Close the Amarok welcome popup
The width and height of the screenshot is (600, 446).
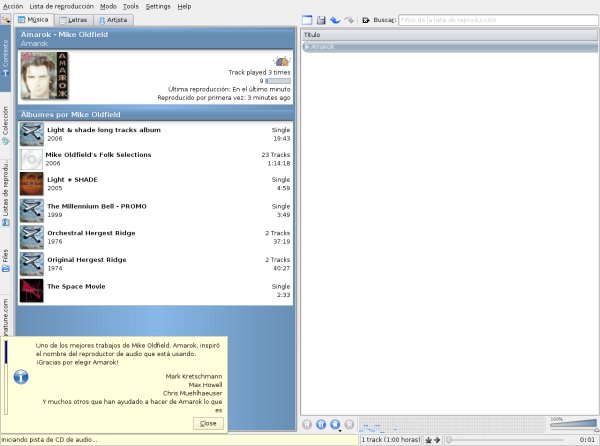[208, 423]
